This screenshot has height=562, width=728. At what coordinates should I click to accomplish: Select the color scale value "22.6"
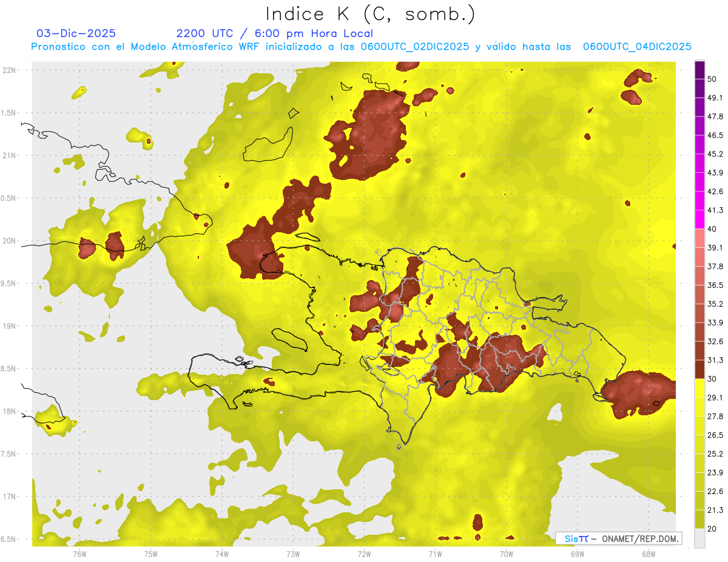tap(715, 491)
